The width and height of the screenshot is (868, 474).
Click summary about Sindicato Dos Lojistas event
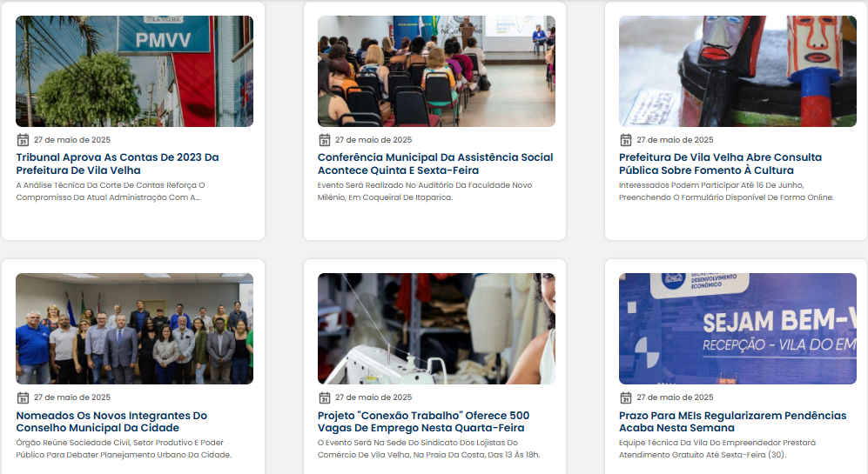pos(428,449)
